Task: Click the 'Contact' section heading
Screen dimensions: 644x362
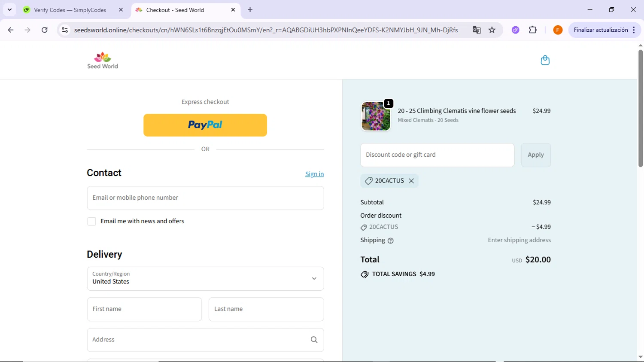Action: coord(104,173)
